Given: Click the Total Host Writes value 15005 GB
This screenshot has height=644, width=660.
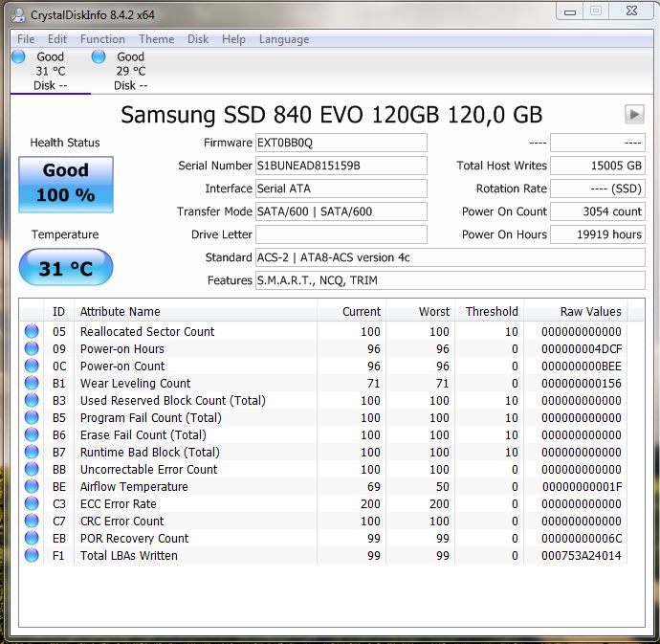Looking at the screenshot, I should pos(598,166).
